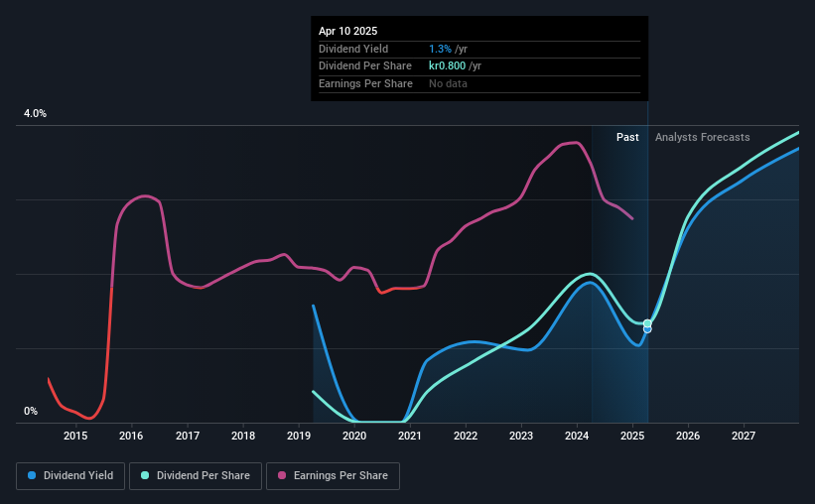Click the teal data point marker at Apr 2025
815x504 pixels.
pyautogui.click(x=647, y=323)
